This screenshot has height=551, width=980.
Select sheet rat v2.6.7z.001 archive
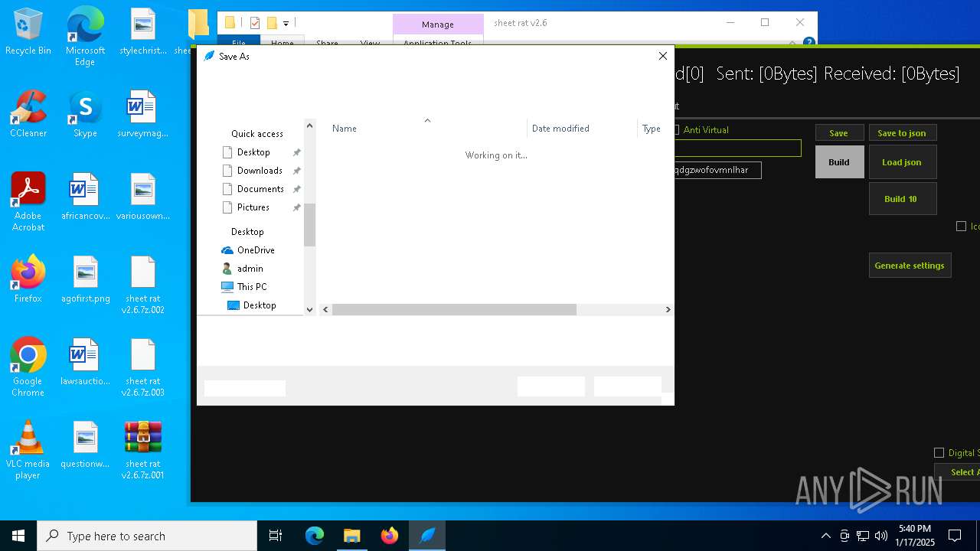click(x=143, y=450)
